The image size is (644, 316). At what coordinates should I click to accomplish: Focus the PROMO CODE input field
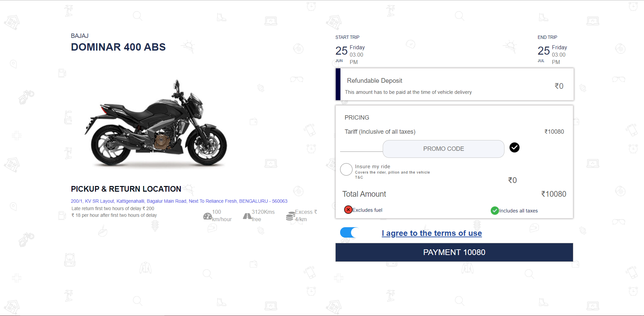point(443,149)
